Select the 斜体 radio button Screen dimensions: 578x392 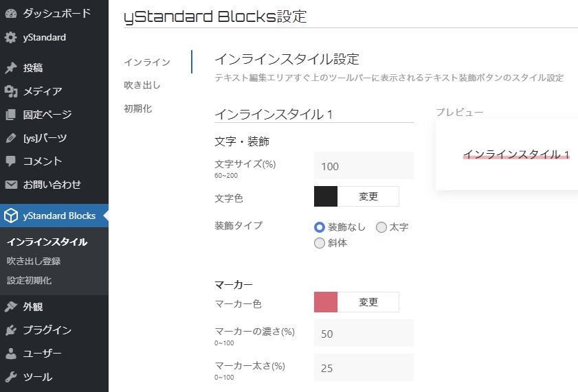coord(320,243)
